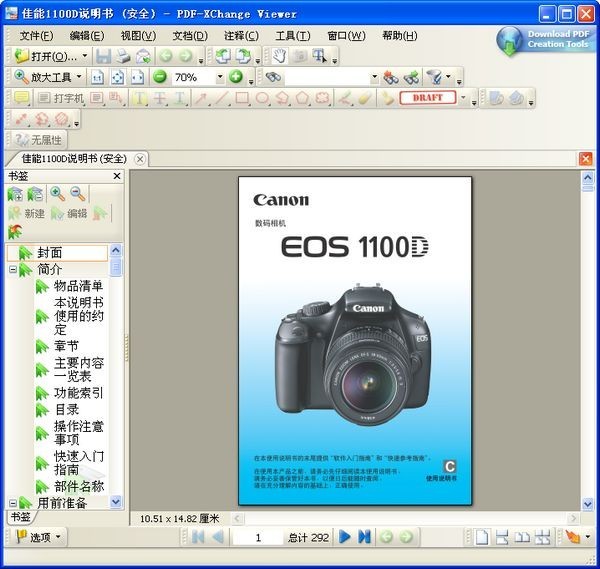Select continuous page layout icon

pyautogui.click(x=502, y=537)
